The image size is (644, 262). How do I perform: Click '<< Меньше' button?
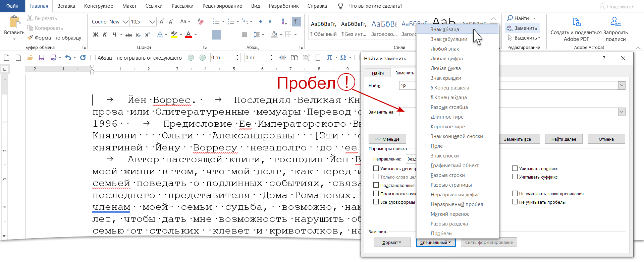click(x=387, y=139)
